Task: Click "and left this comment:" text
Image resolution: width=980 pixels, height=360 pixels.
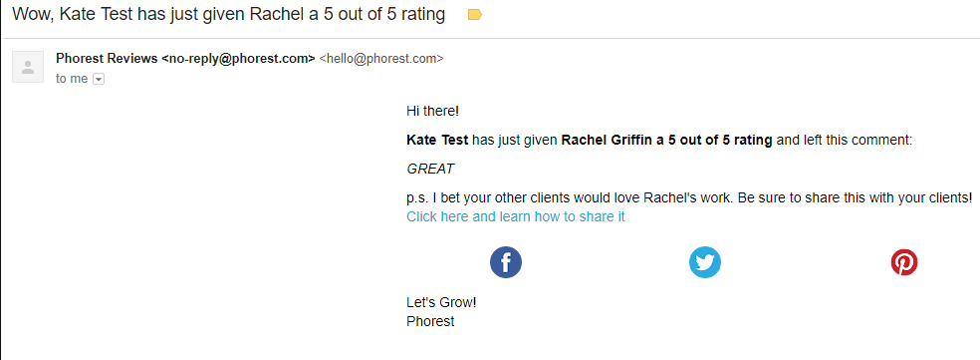Action: (845, 141)
